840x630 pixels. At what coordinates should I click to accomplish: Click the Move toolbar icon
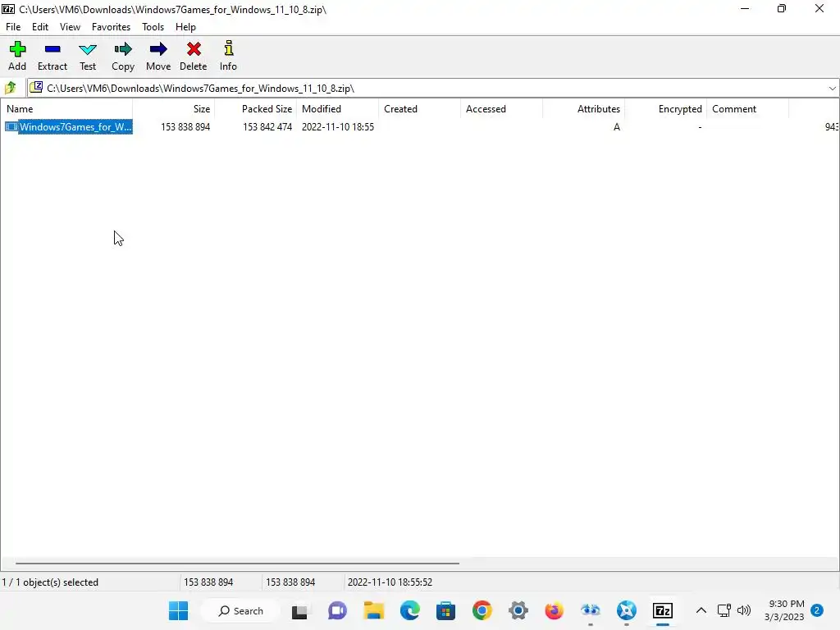pyautogui.click(x=158, y=56)
